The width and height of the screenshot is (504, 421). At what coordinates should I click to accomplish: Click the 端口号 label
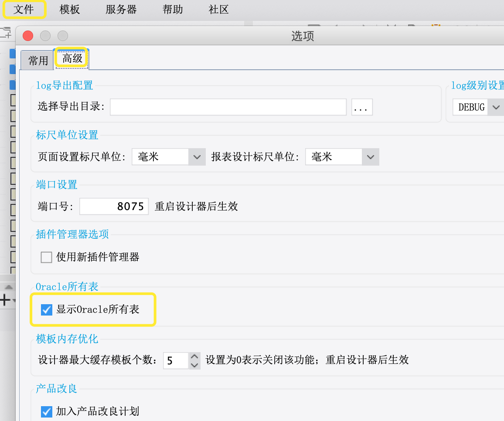click(x=55, y=206)
